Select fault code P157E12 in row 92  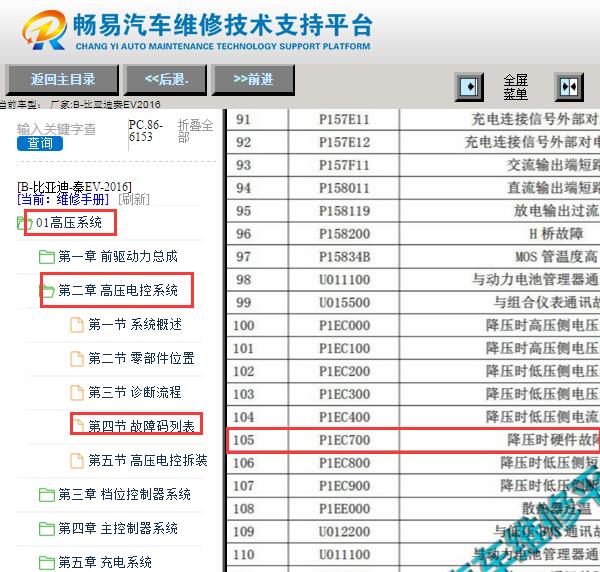[344, 143]
